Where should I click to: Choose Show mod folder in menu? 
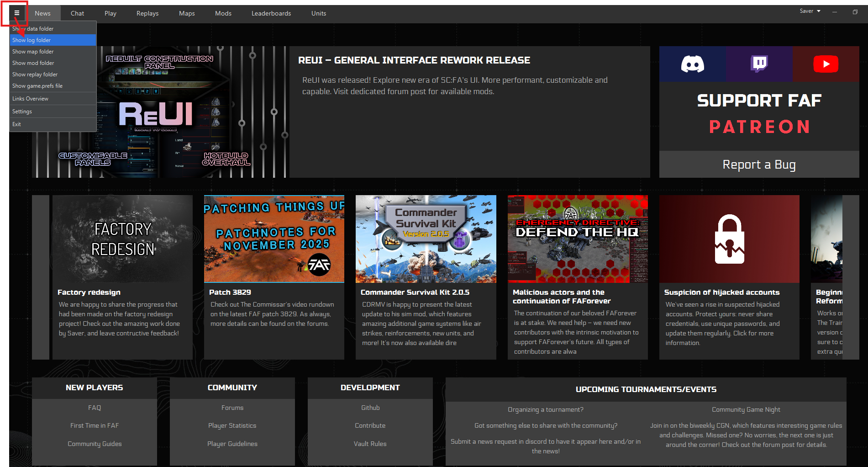[53, 63]
